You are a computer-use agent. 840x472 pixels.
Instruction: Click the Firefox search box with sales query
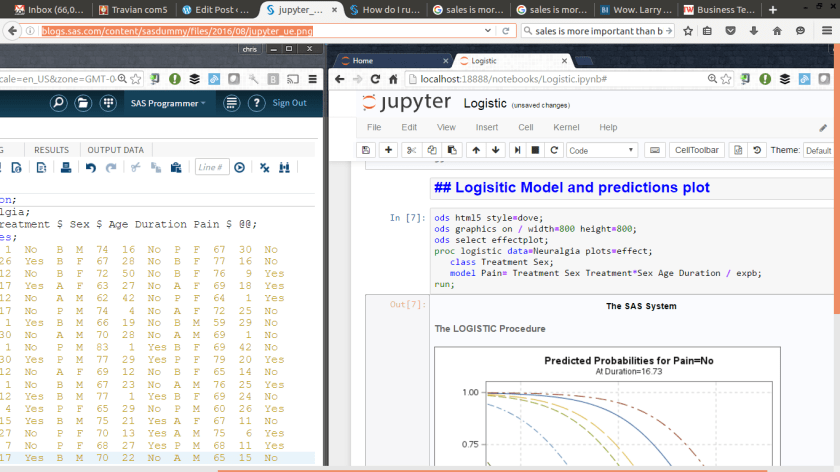[598, 31]
